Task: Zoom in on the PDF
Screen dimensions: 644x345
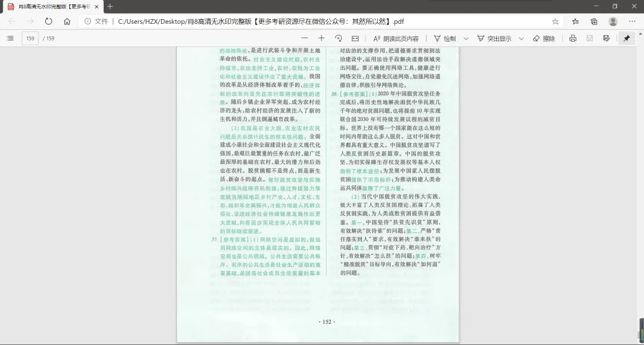Action: (x=321, y=38)
